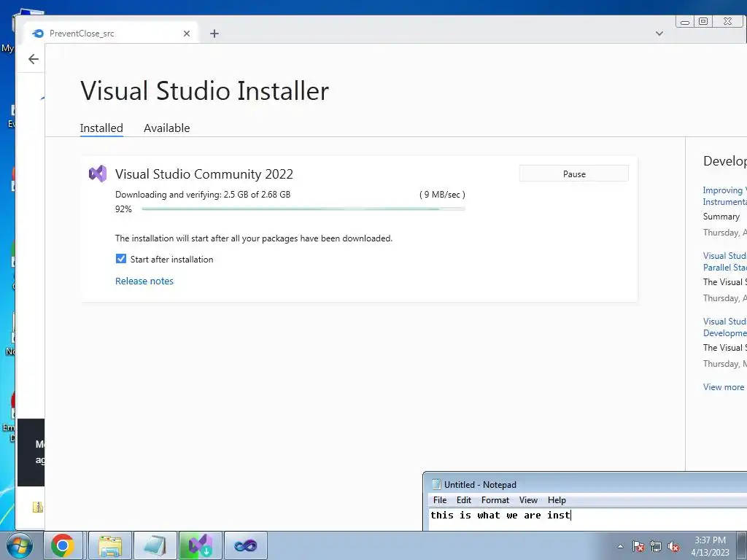Click the PreventClose_src tab favicon
This screenshot has height=560, width=747.
pyautogui.click(x=38, y=34)
